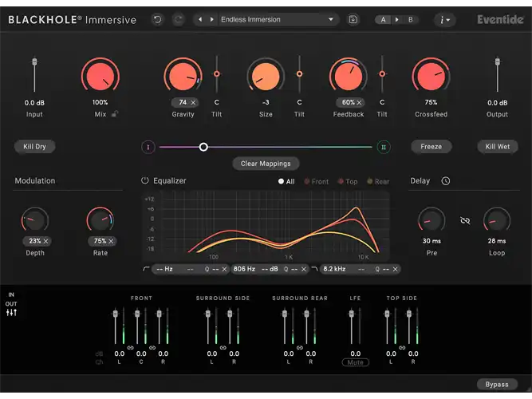The image size is (532, 399).
Task: Click macro I endpoint icon
Action: point(148,147)
